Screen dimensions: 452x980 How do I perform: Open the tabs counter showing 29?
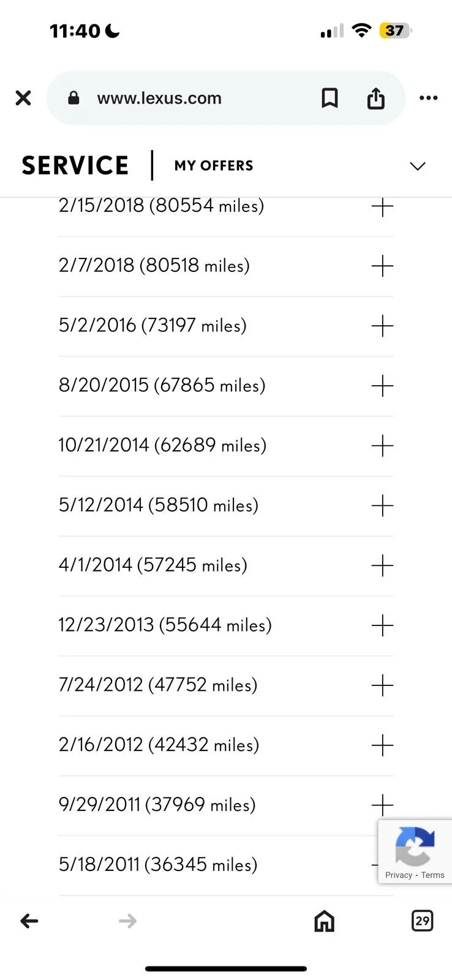pos(422,921)
